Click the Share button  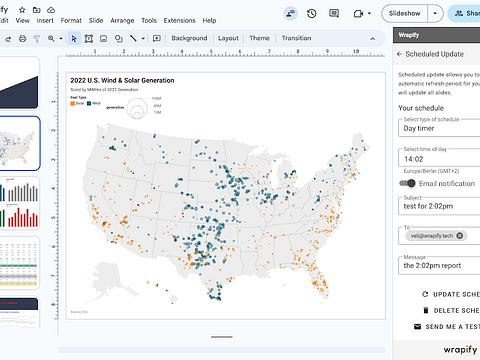tap(464, 13)
